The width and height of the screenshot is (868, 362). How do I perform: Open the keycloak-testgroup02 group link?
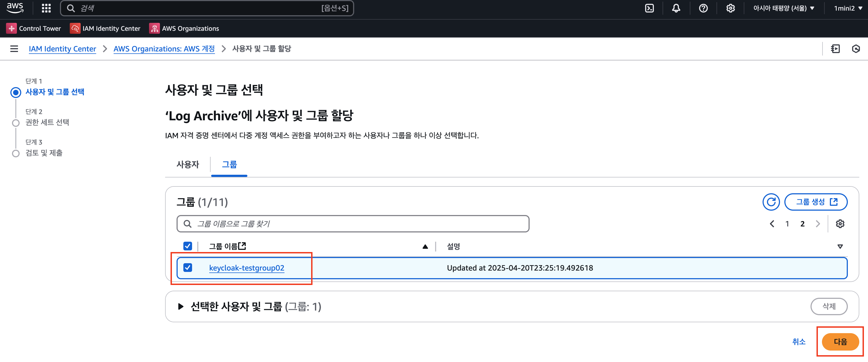246,268
